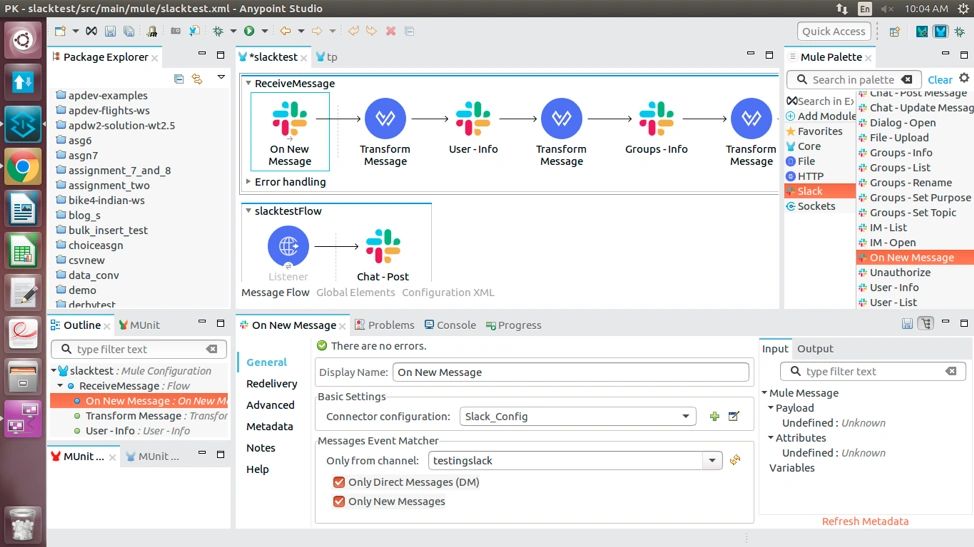
Task: Open the MUnit tab beside Outline
Action: point(139,325)
